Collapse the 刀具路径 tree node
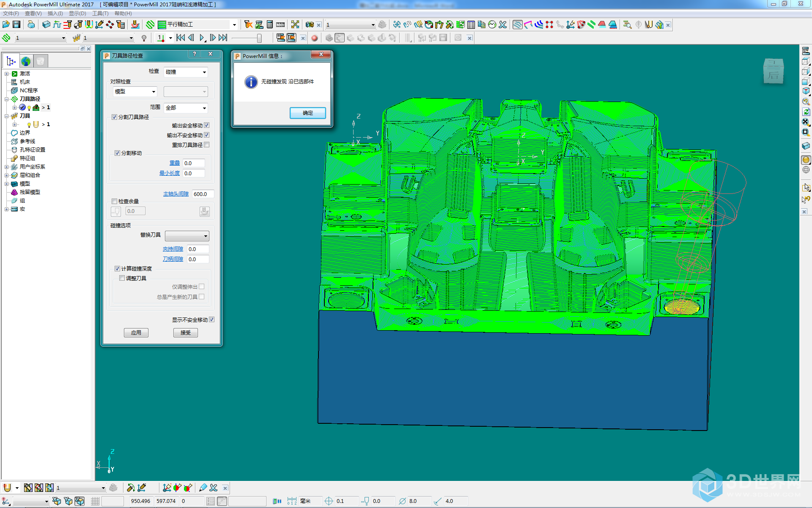Viewport: 812px width, 508px height. point(6,99)
